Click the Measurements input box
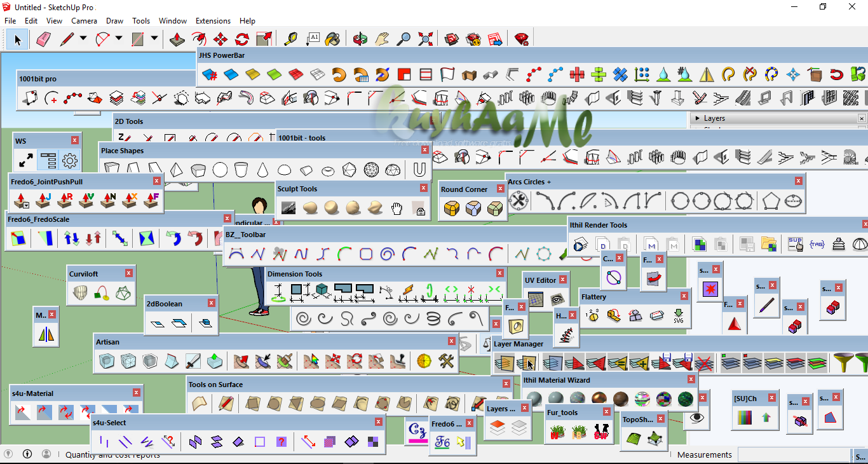Image resolution: width=868 pixels, height=464 pixels. (793, 455)
